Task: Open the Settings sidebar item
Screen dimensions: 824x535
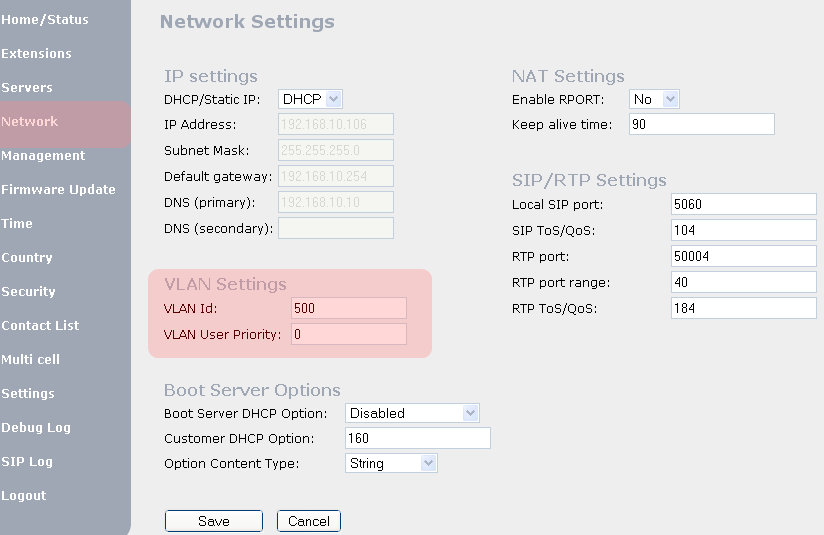Action: point(28,394)
